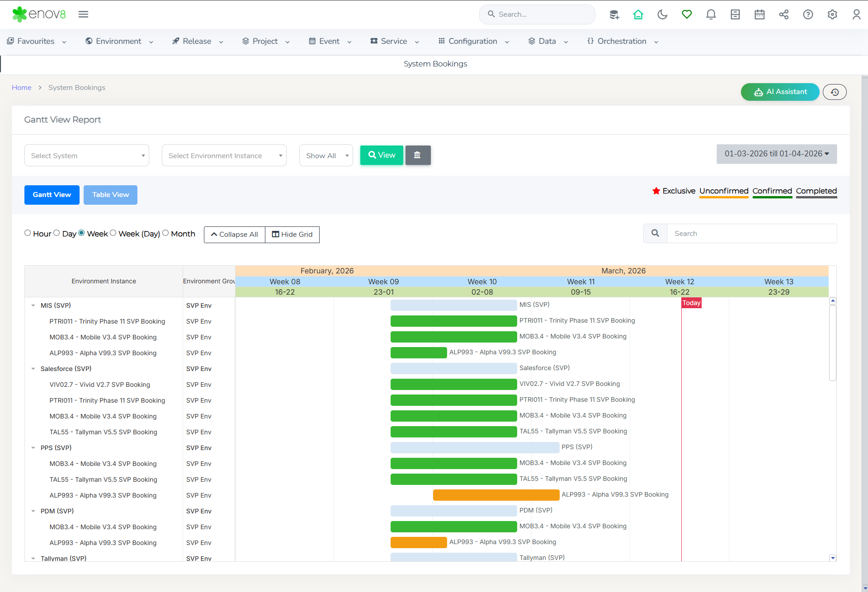Screen dimensions: 868x592
Task: Click the dark mode moon icon
Action: pos(662,14)
